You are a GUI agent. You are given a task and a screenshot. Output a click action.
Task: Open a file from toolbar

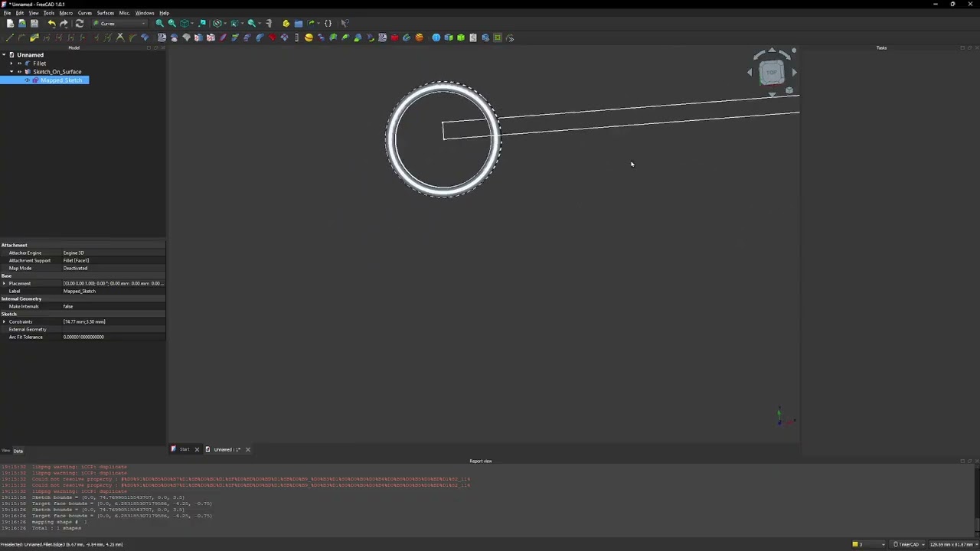coord(22,24)
